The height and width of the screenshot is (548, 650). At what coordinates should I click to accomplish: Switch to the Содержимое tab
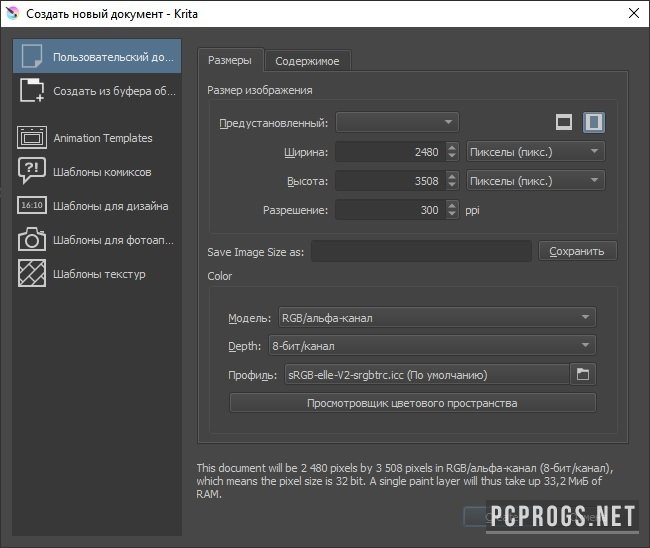tap(307, 61)
